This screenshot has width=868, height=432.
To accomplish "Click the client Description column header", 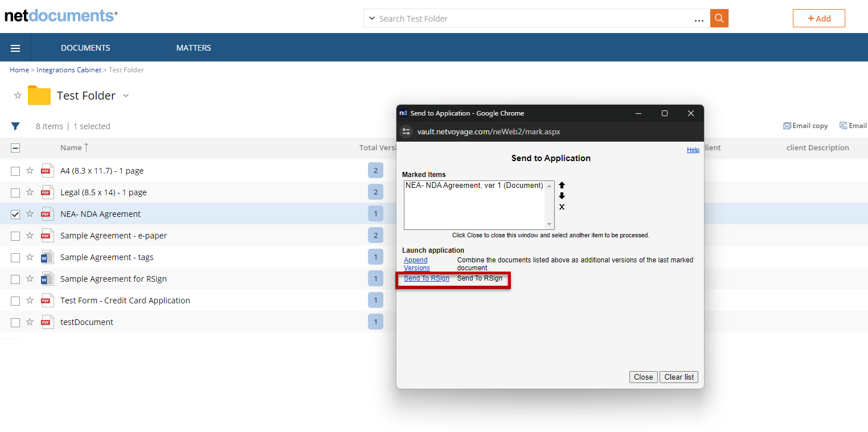I will click(818, 148).
